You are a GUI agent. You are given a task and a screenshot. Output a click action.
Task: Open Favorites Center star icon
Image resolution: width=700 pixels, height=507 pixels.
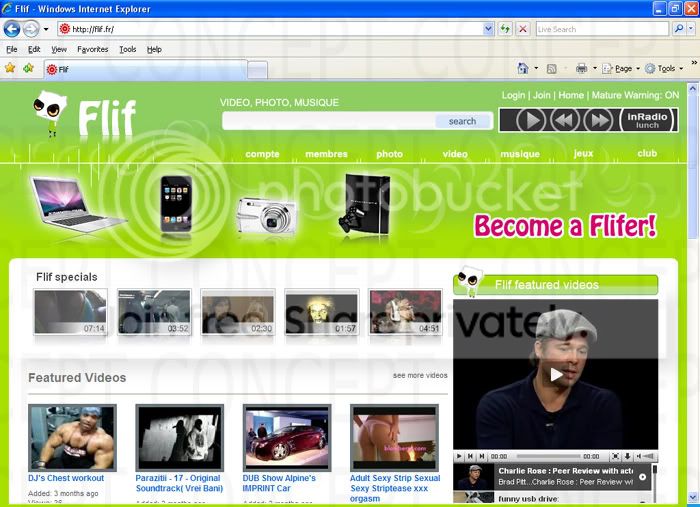(x=10, y=68)
